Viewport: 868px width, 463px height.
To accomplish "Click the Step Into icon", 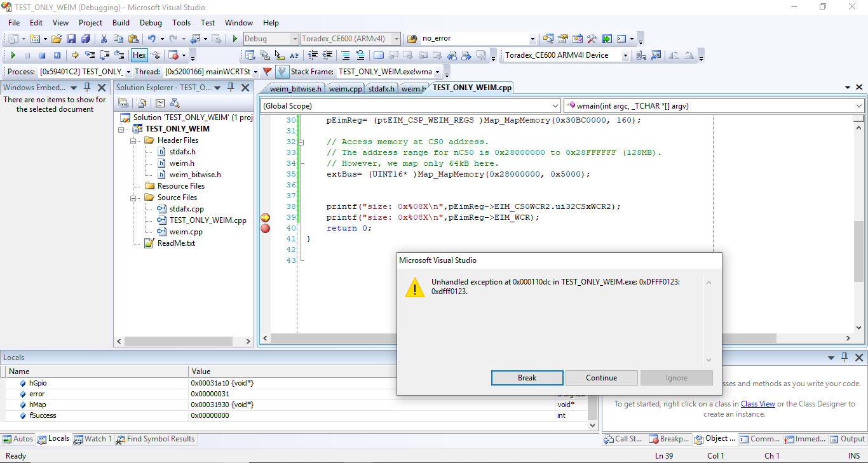I will pos(90,55).
